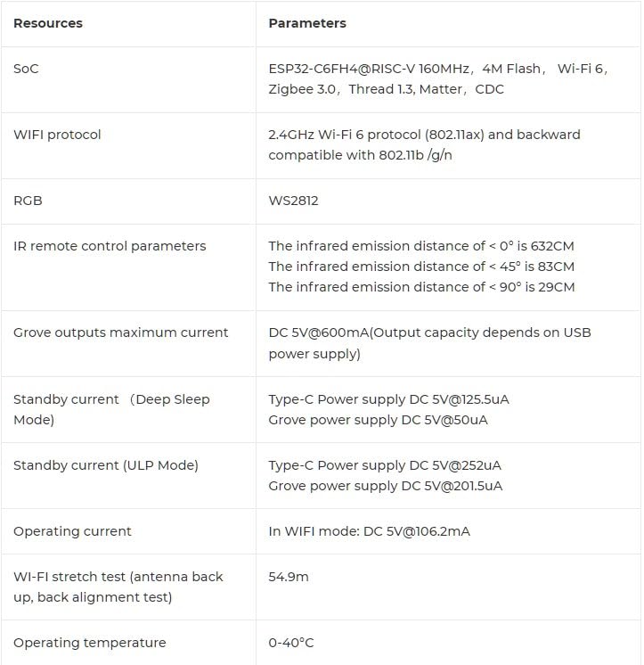Image resolution: width=644 pixels, height=665 pixels.
Task: Click the 83CM infrared emission distance line
Action: pos(421,267)
